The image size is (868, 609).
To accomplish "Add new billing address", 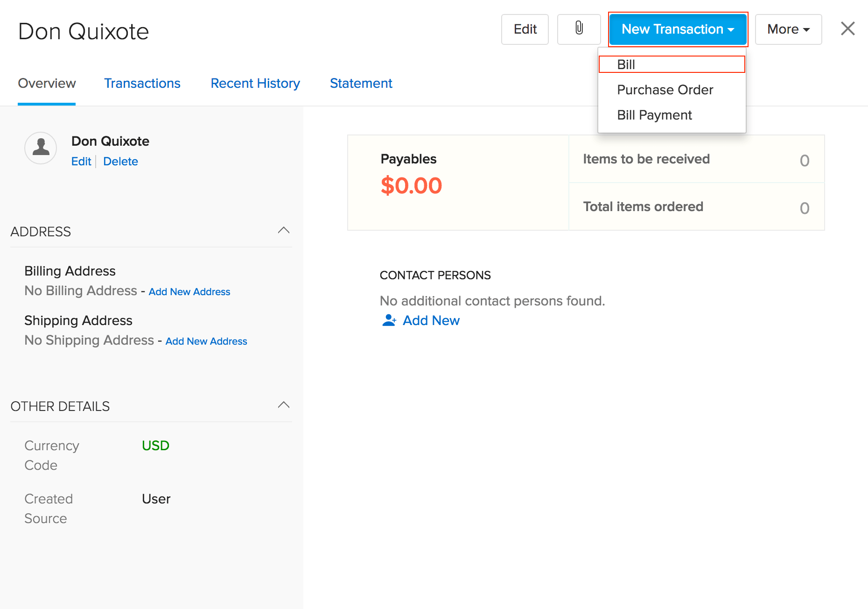I will click(x=189, y=291).
